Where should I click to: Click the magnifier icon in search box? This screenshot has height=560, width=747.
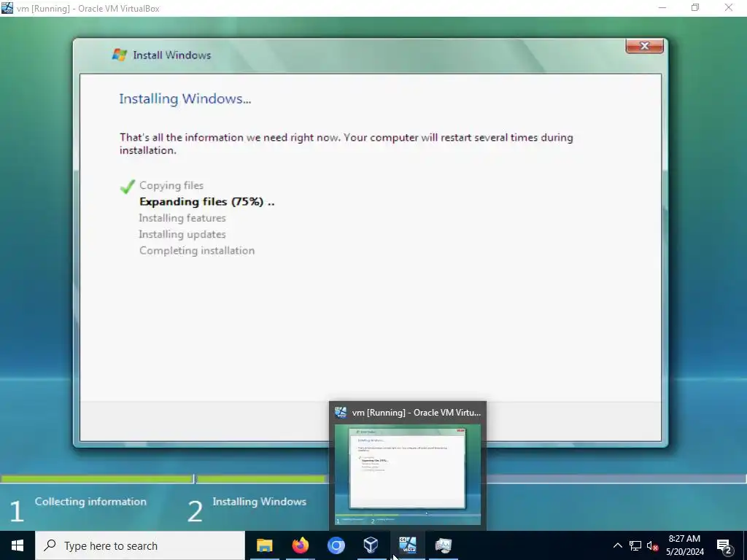click(x=50, y=545)
